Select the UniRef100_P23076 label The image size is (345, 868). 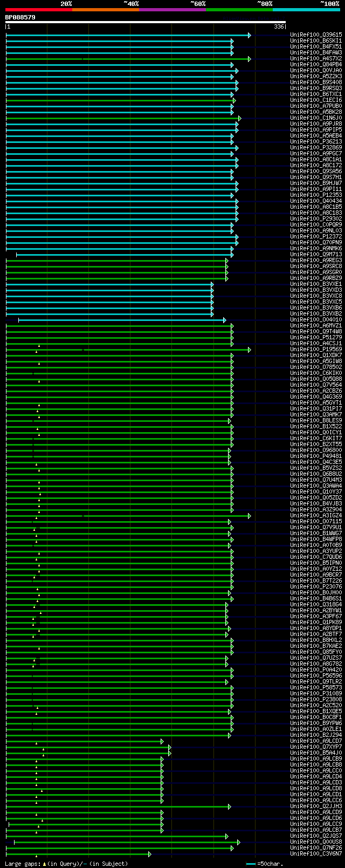[316, 586]
